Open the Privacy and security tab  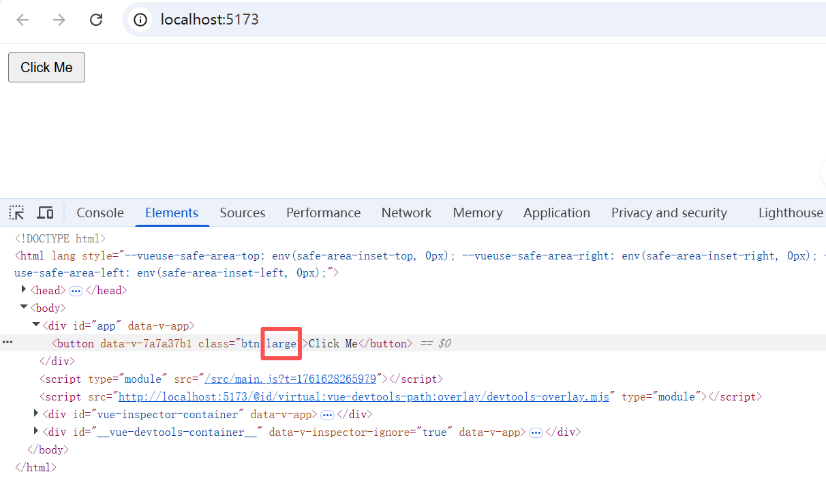coord(669,212)
